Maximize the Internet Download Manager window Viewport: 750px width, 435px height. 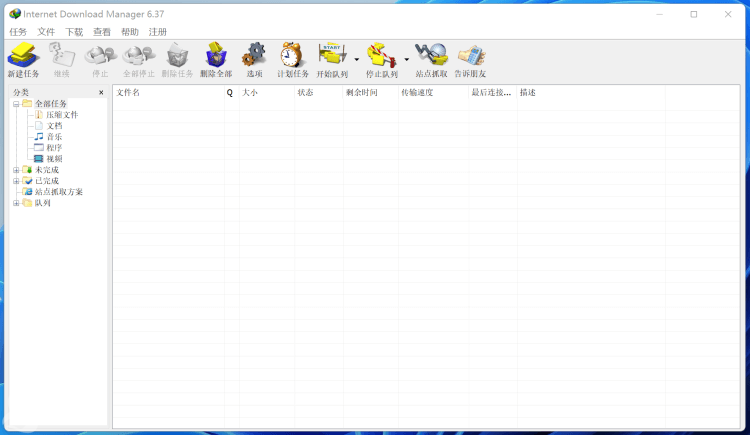694,14
